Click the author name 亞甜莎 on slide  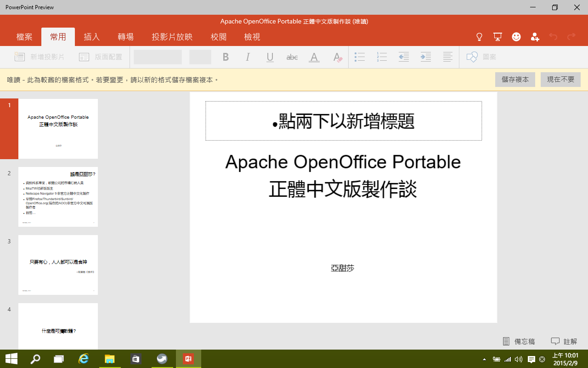(x=343, y=268)
